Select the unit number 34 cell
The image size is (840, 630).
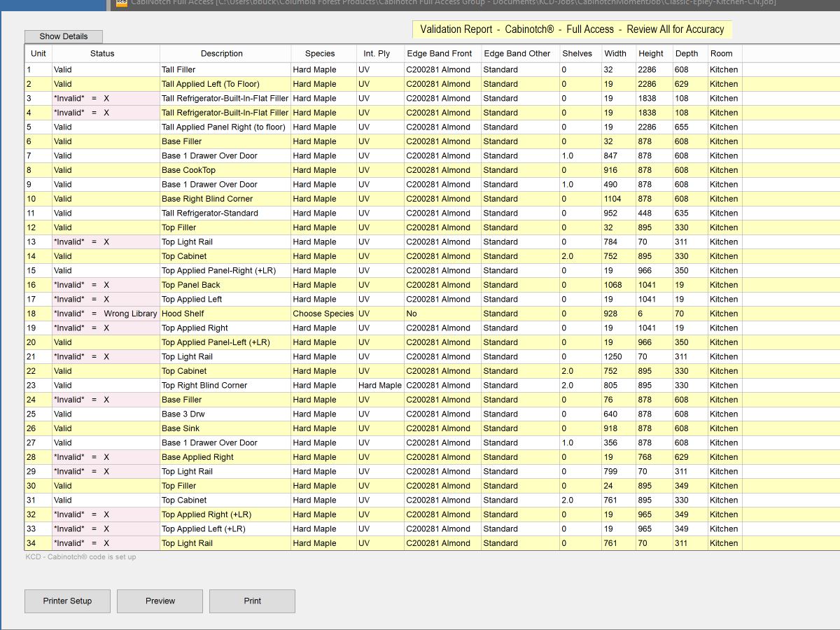click(38, 543)
